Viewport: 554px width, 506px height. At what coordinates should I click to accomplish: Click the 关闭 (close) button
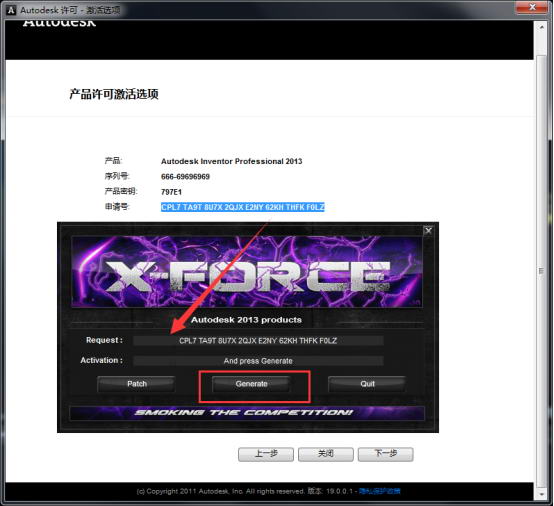coord(325,454)
